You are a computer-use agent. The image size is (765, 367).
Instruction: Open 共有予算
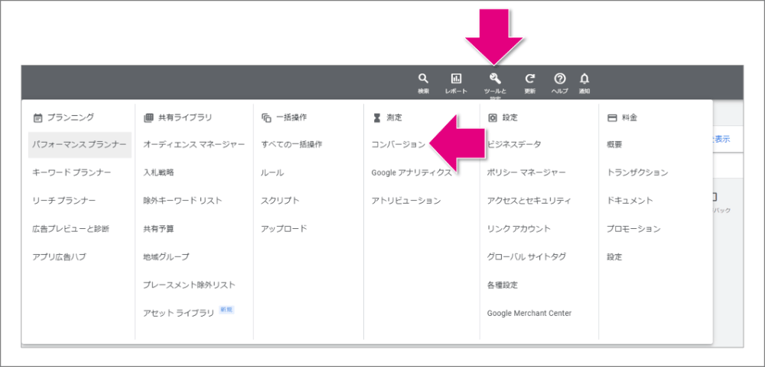click(x=159, y=228)
